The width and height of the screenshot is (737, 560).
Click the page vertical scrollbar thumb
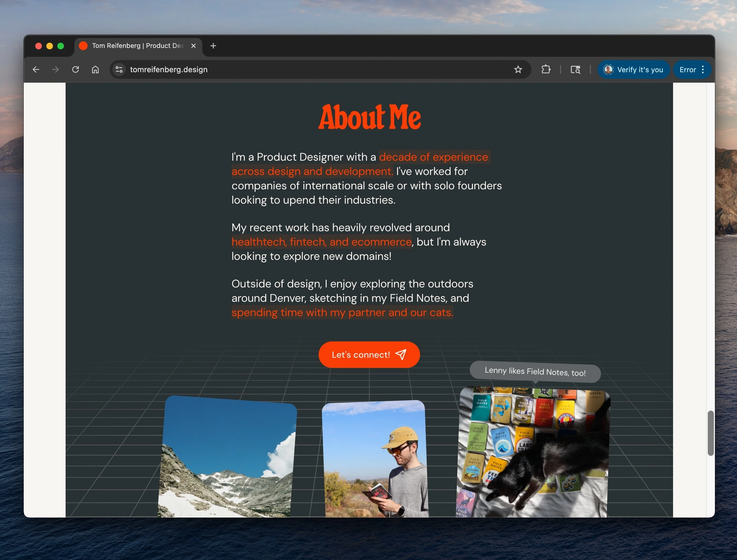point(711,433)
